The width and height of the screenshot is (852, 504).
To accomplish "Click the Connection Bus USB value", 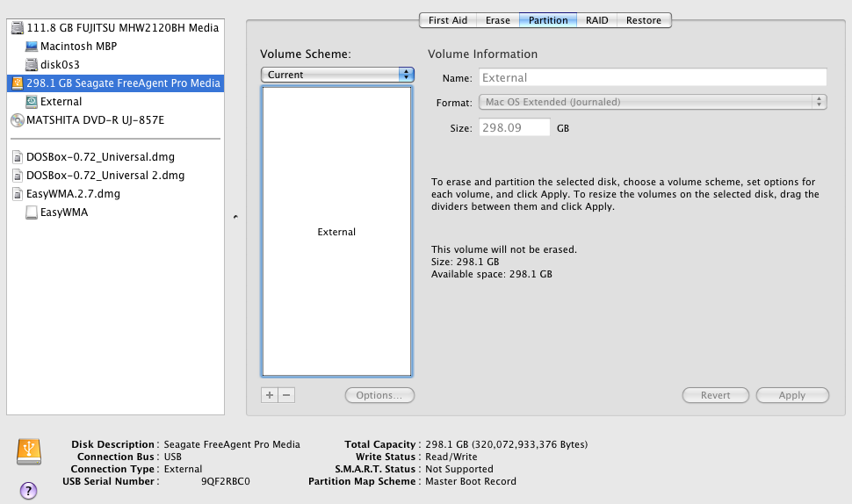I will pos(173,457).
